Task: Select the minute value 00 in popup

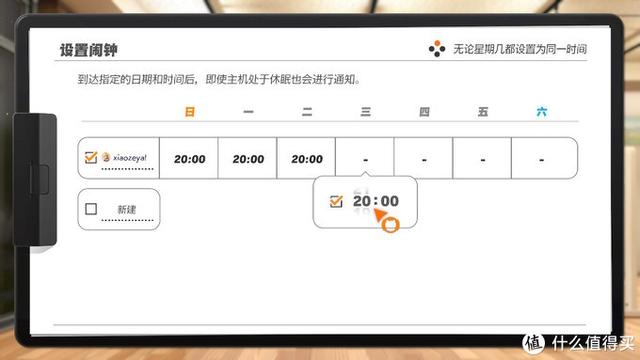Action: click(390, 201)
